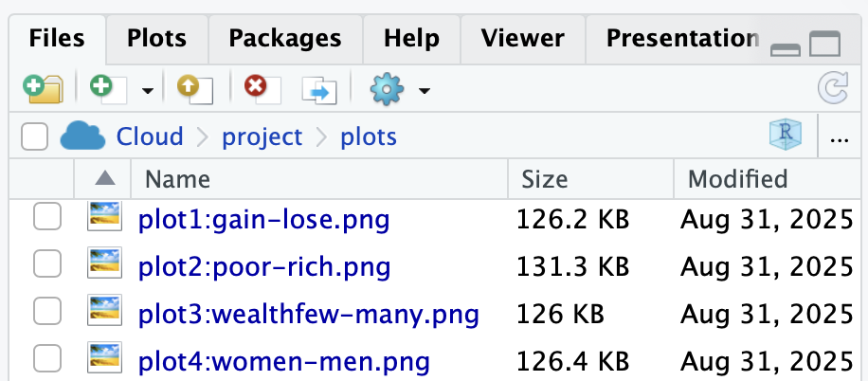868x381 pixels.
Task: Check the box for plot1:gain-lose.png
Action: [x=47, y=216]
